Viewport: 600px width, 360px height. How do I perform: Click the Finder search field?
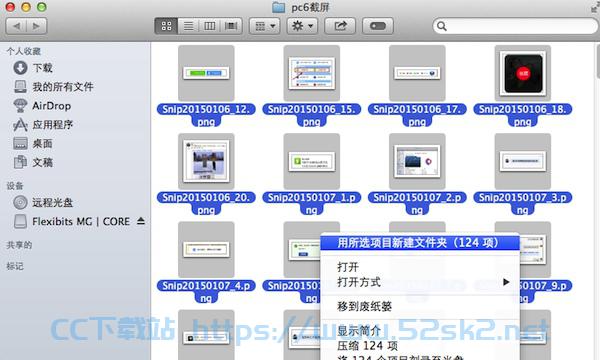515,26
